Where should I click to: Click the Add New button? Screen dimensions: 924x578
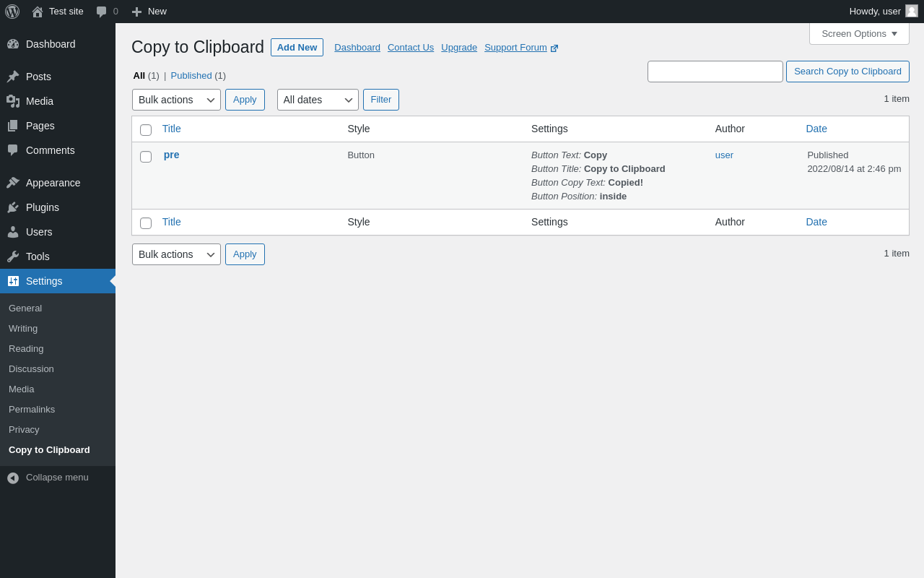coord(297,48)
